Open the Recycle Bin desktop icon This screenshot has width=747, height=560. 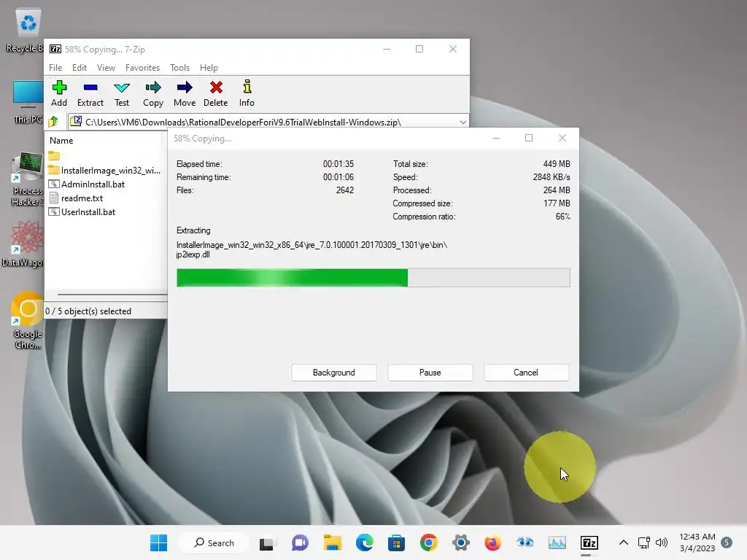point(27,30)
